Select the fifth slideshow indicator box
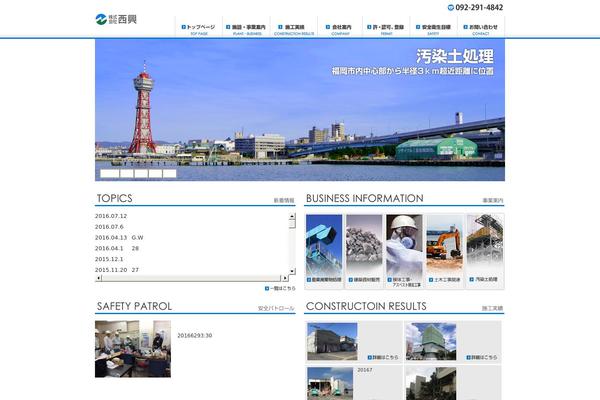The height and width of the screenshot is (400, 600). 170,174
